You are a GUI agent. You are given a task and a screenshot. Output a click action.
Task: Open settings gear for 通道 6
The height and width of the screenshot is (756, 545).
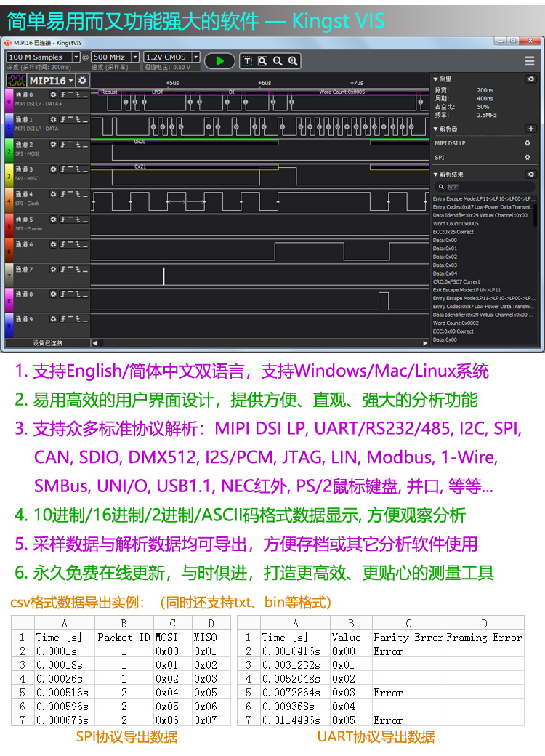(54, 244)
